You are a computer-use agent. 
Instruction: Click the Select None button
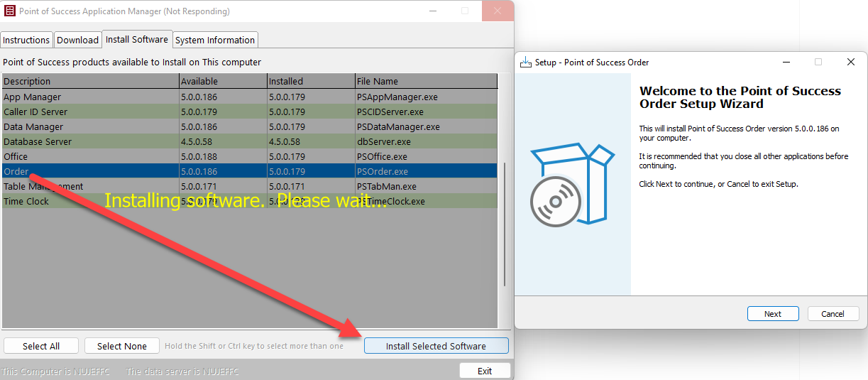click(x=122, y=346)
